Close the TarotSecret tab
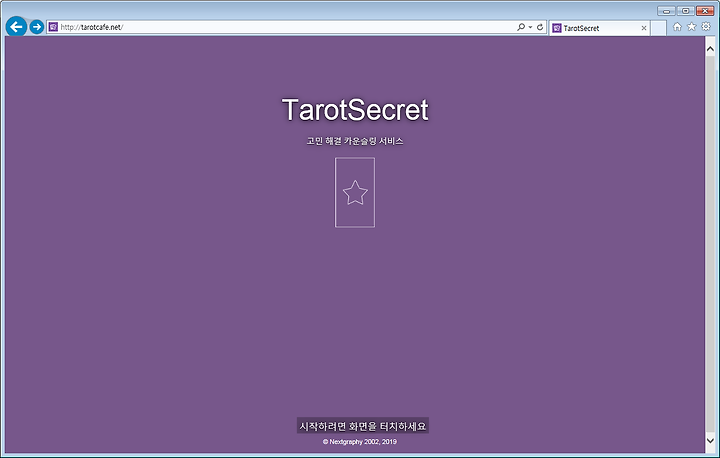The height and width of the screenshot is (458, 720). point(644,28)
